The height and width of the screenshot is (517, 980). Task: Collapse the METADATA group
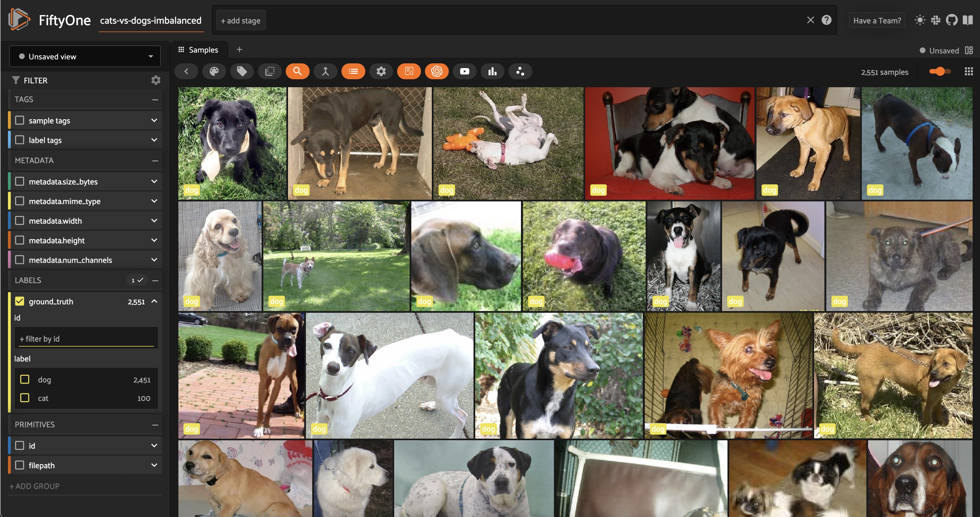(155, 160)
